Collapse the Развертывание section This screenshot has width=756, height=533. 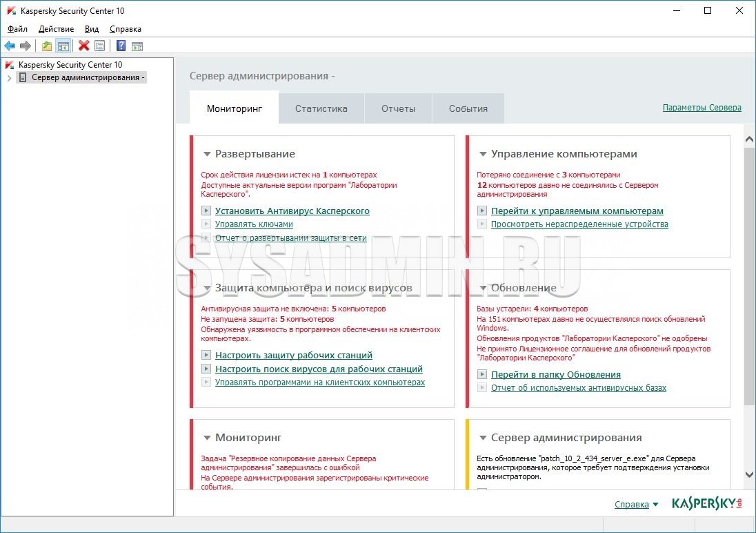point(206,155)
